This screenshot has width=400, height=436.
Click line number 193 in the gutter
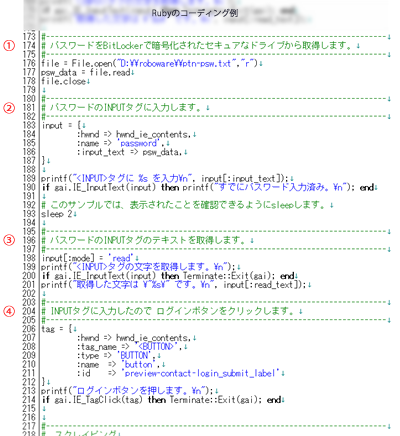pos(29,214)
